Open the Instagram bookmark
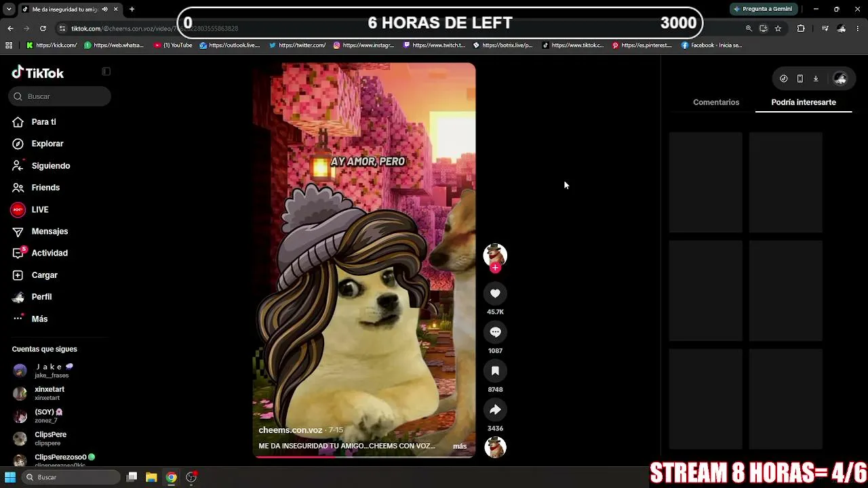The image size is (868, 488). 363,45
